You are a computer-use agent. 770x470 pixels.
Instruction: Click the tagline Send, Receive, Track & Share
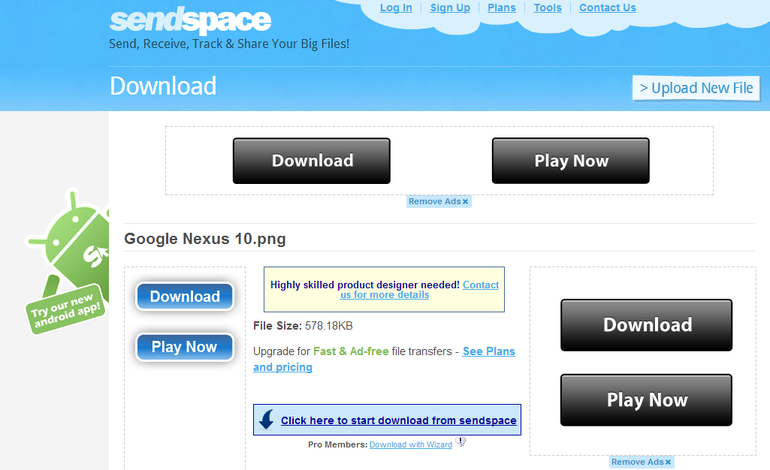(x=229, y=44)
